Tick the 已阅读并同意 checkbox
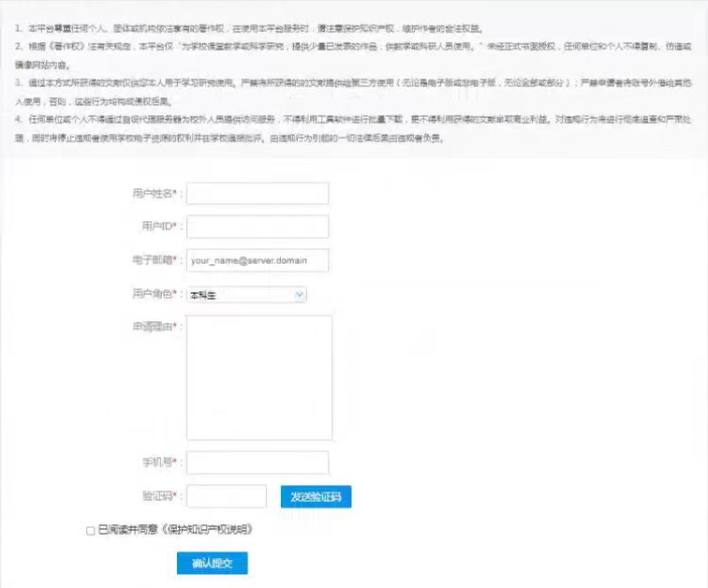The width and height of the screenshot is (708, 588). point(90,530)
